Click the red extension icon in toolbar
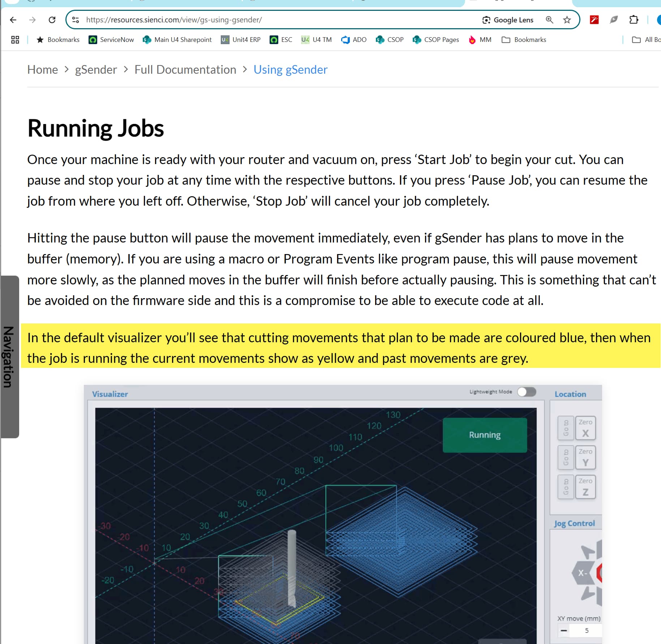Viewport: 661px width, 644px height. coord(594,20)
